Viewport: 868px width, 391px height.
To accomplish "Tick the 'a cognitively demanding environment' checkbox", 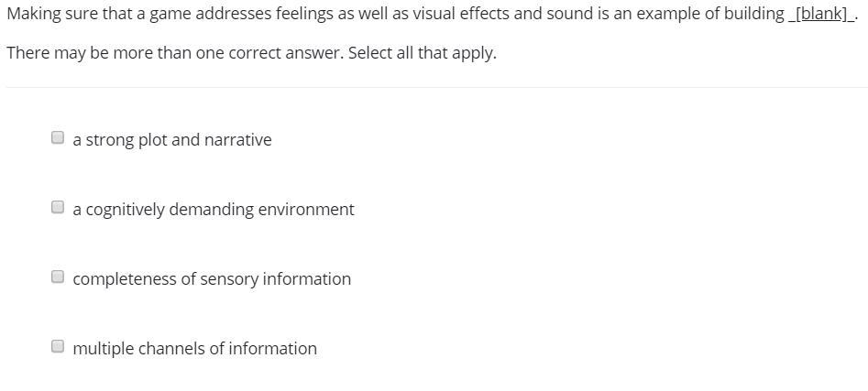I will point(58,208).
